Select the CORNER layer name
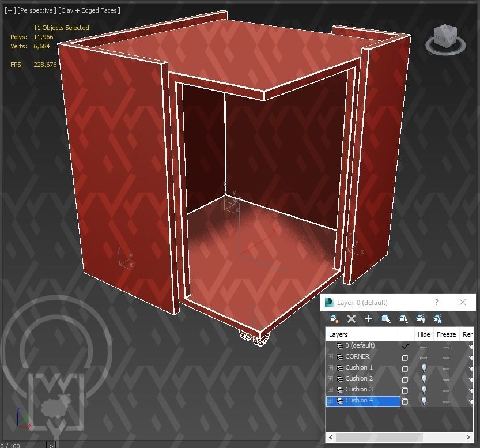The height and width of the screenshot is (448, 480). click(357, 356)
